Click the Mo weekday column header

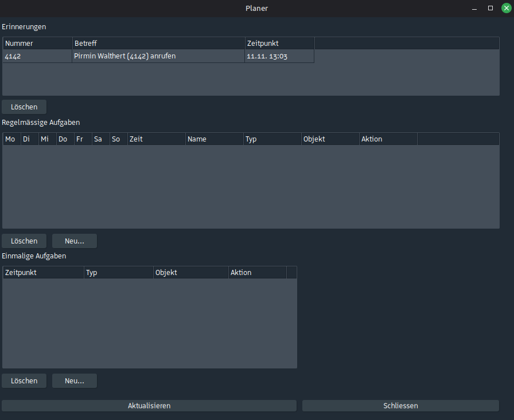tap(11, 139)
